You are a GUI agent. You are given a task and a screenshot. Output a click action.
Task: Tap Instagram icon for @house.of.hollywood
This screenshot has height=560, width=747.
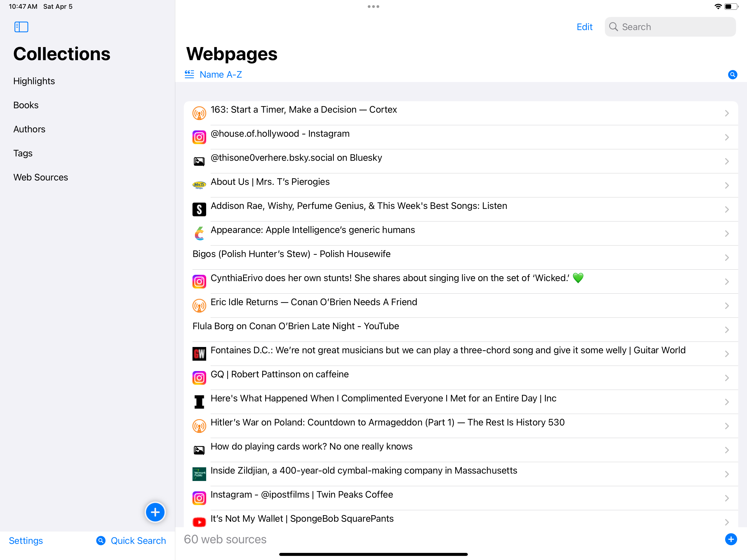point(199,137)
